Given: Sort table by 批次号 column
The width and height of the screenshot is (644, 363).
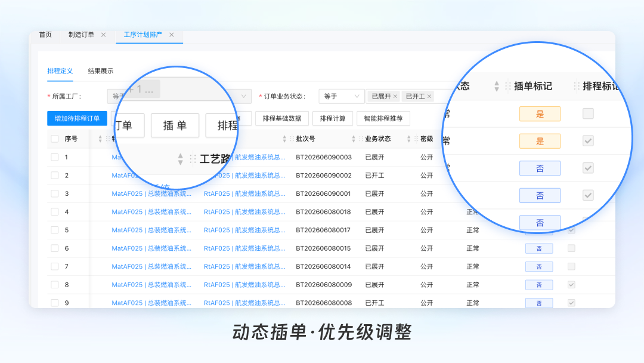Looking at the screenshot, I should click(354, 139).
